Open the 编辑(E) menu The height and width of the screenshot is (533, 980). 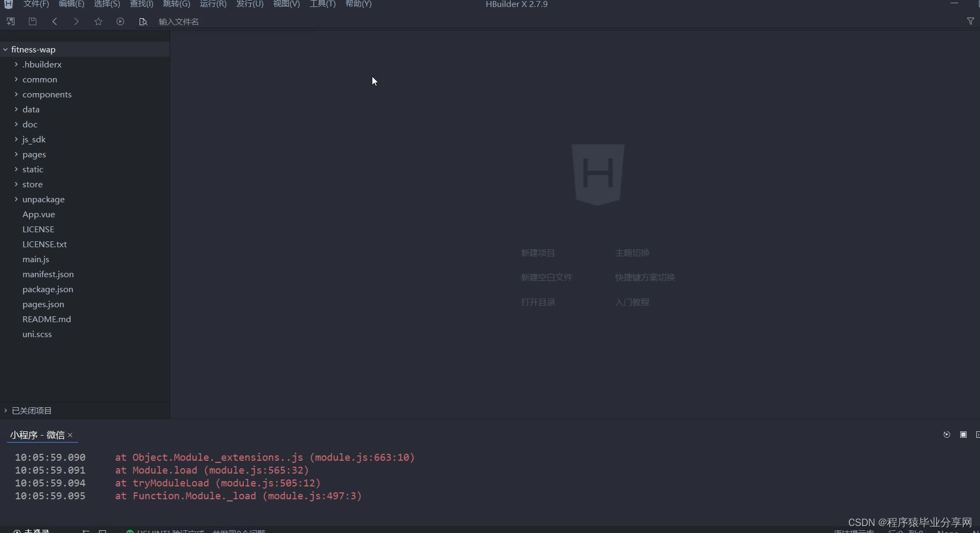(x=72, y=4)
